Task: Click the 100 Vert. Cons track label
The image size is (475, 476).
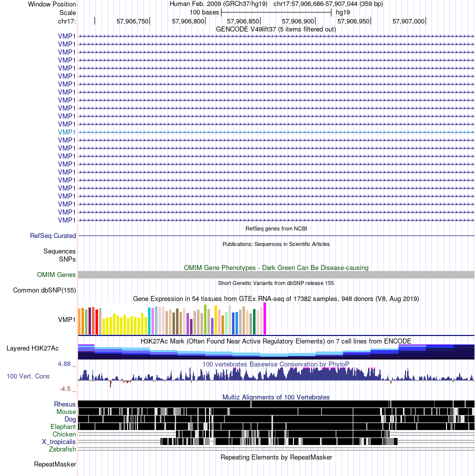Action: coord(28,376)
